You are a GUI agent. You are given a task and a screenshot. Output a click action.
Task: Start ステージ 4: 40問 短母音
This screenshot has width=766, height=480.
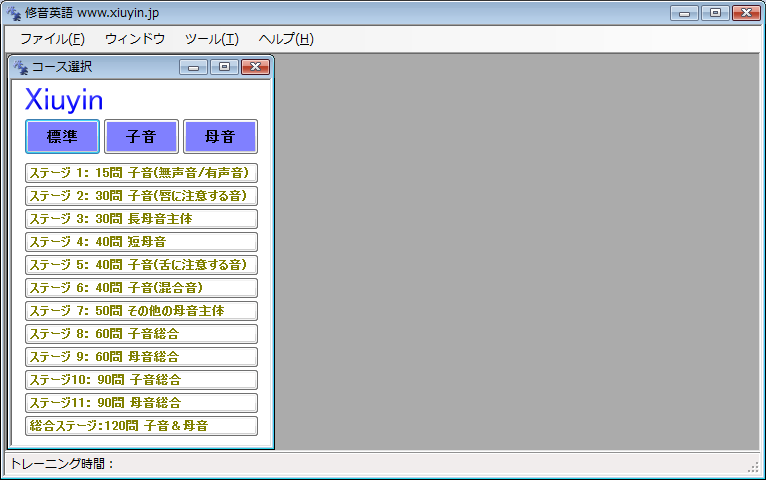141,242
